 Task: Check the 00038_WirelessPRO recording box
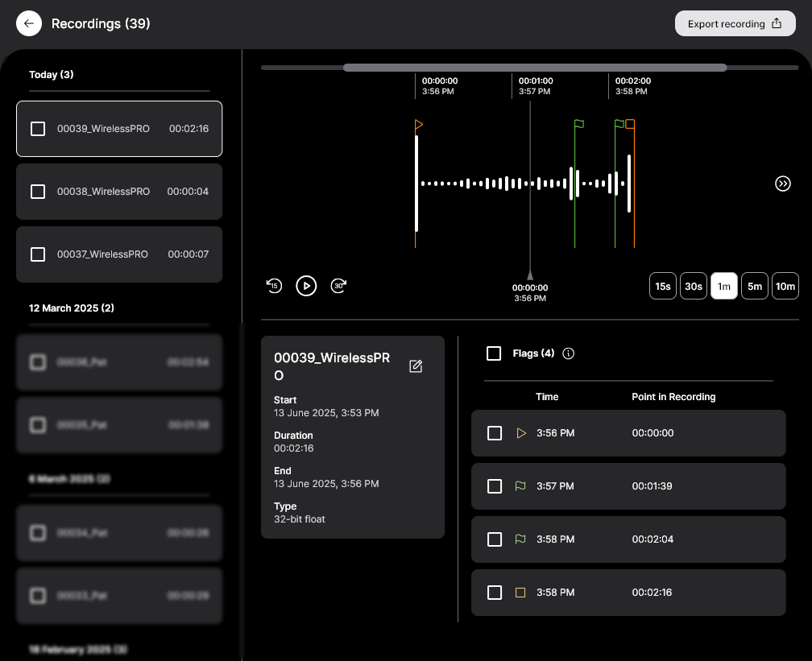pos(38,192)
